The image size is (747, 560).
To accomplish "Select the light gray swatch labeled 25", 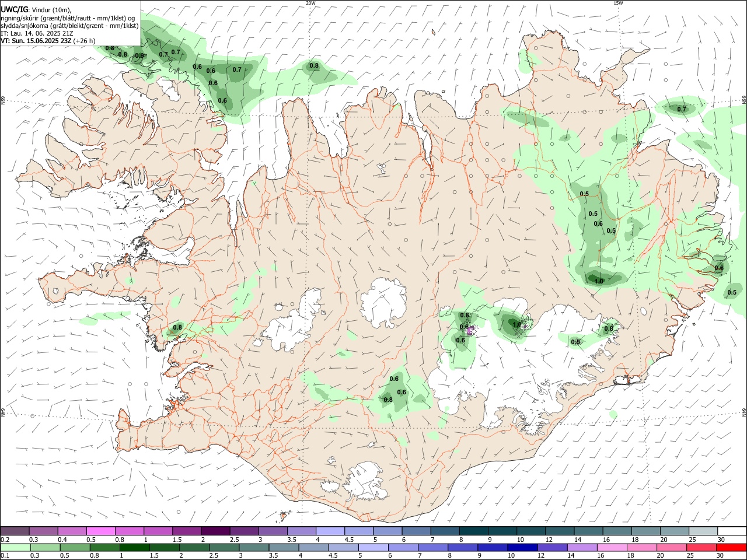I will (703, 531).
